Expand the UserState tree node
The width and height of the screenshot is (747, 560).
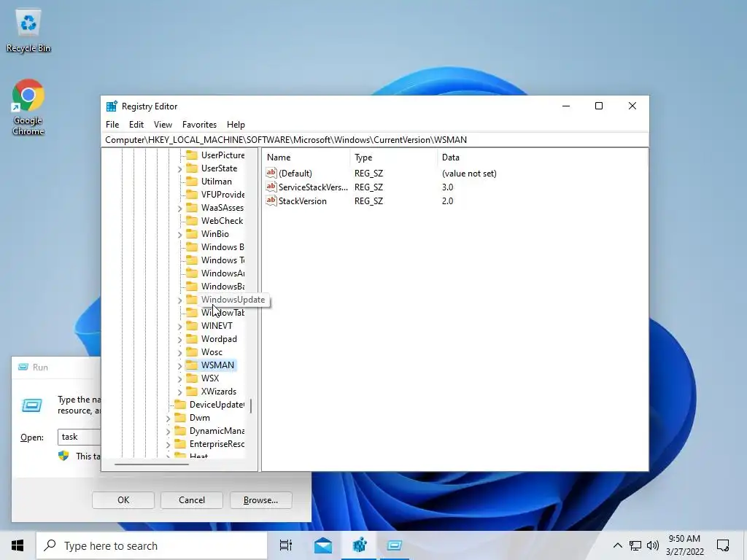[x=179, y=168]
